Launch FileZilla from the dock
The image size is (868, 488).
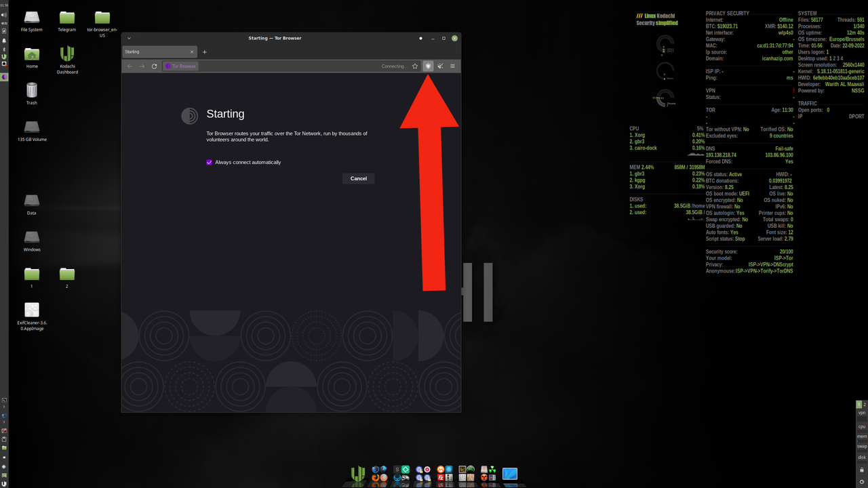441,477
